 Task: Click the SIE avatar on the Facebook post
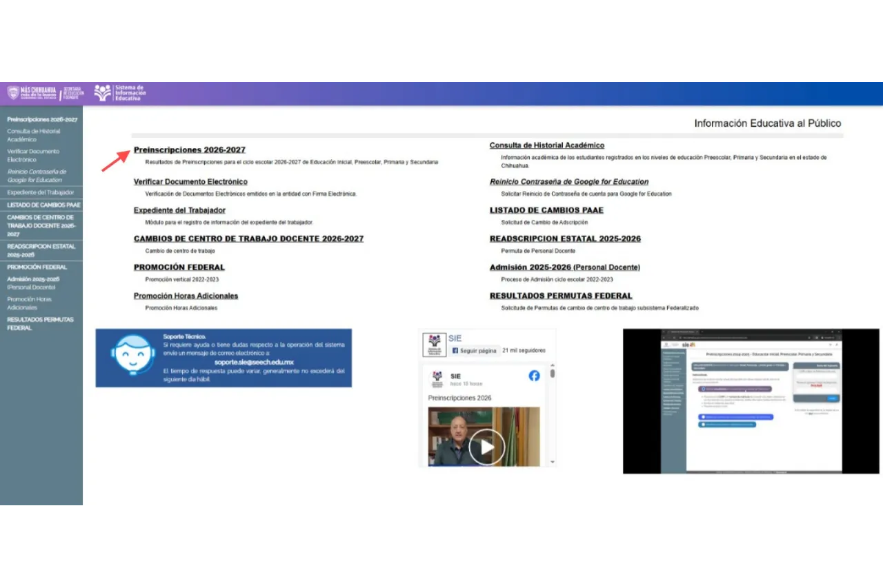pos(437,379)
